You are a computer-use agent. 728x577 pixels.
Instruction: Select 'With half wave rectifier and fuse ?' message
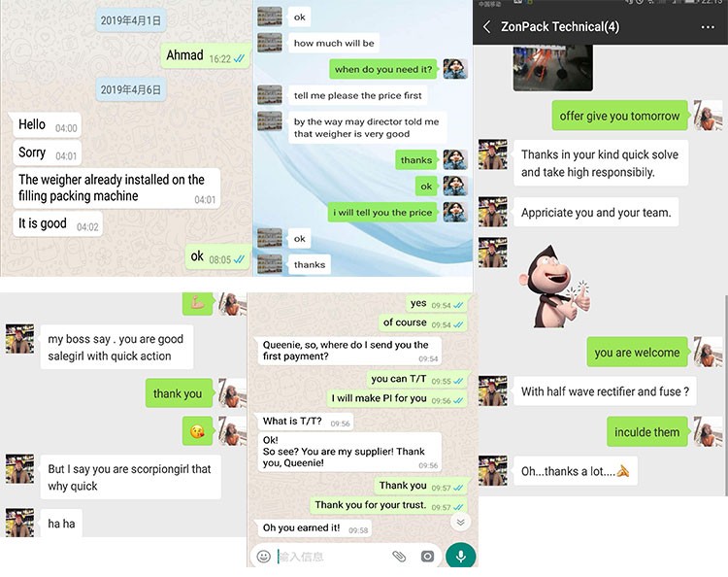click(605, 391)
